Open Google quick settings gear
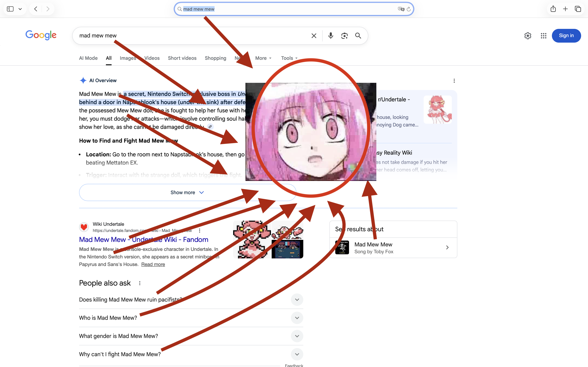The height and width of the screenshot is (367, 588). 527,36
